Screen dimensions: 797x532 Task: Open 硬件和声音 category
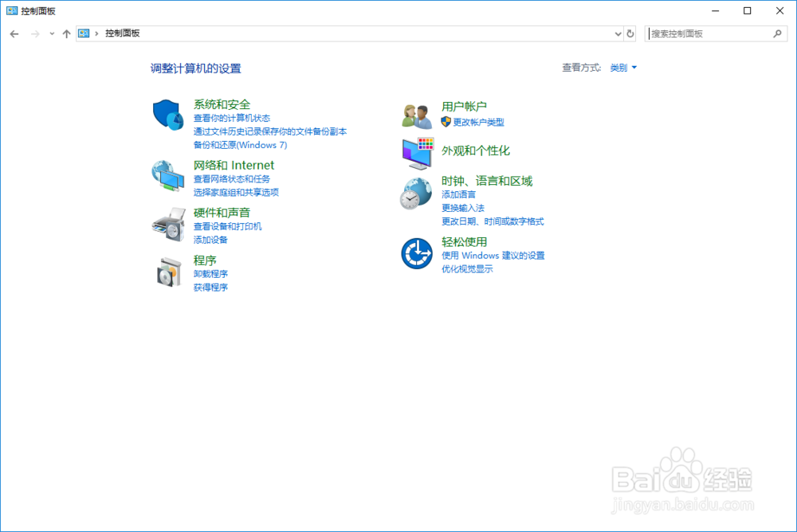pyautogui.click(x=222, y=213)
